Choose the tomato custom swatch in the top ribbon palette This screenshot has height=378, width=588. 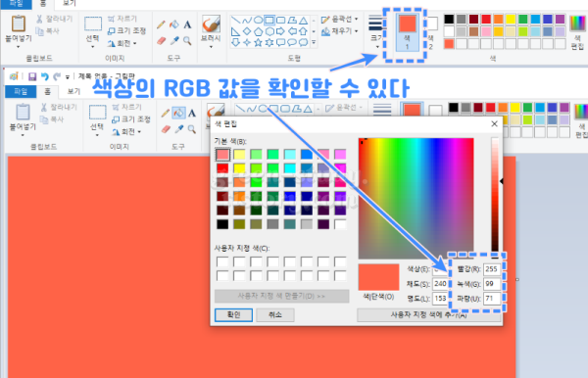coord(449,44)
